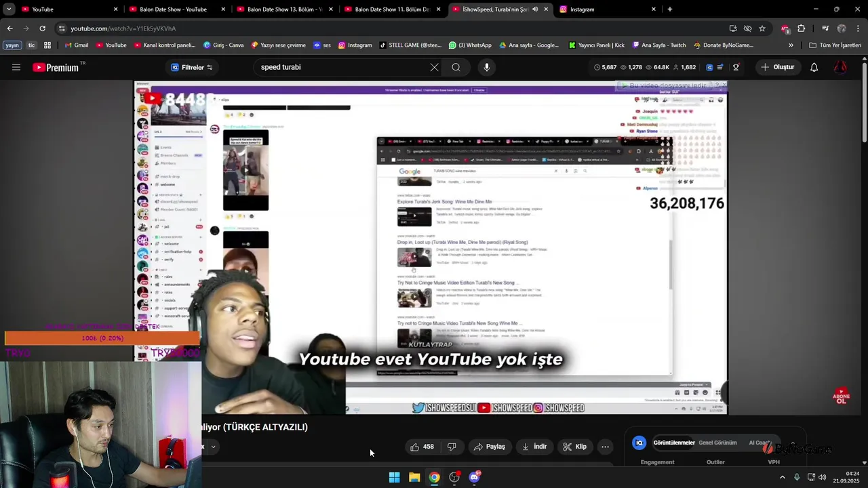Screen dimensions: 868x488
Task: Open the Giriş - Canva bookmark
Action: [224, 45]
